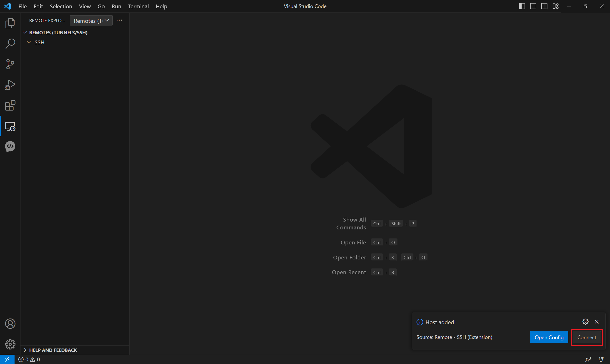Click the remote window status bar indicator

[x=7, y=359]
